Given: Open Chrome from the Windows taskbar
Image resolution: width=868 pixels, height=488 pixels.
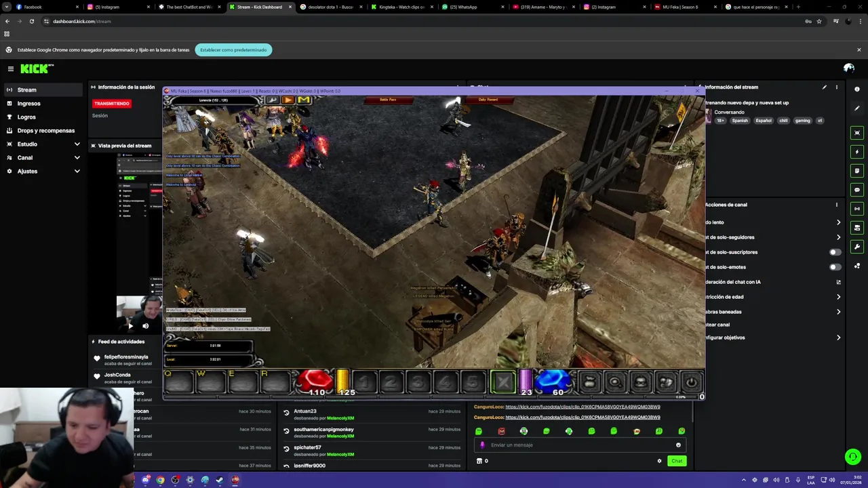Looking at the screenshot, I should pos(160,480).
